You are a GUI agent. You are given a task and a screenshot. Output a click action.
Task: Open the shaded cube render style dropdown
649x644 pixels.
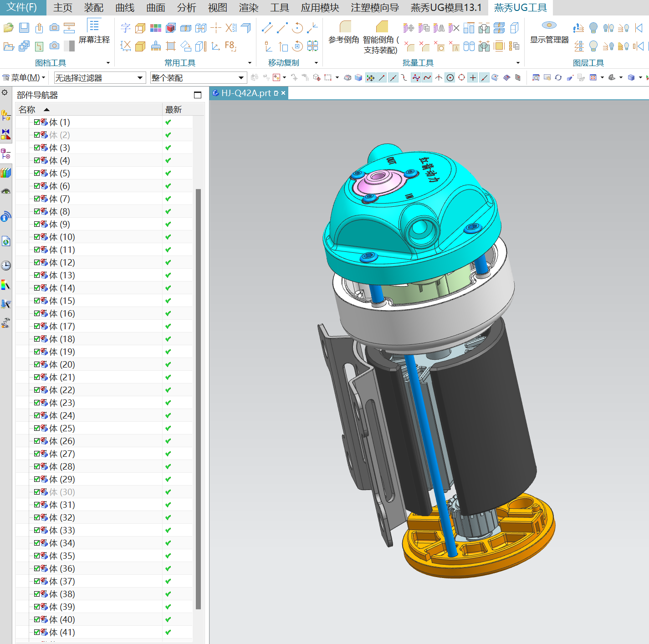pos(640,78)
